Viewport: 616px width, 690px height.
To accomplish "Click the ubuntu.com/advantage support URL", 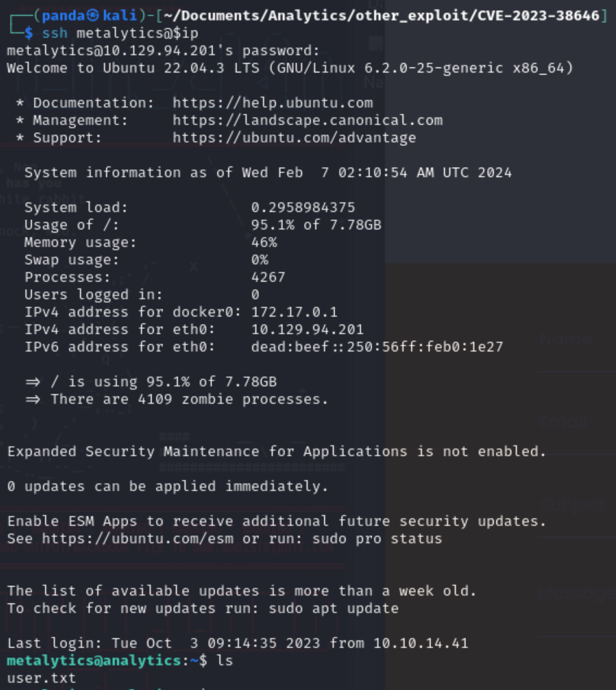I will [294, 138].
